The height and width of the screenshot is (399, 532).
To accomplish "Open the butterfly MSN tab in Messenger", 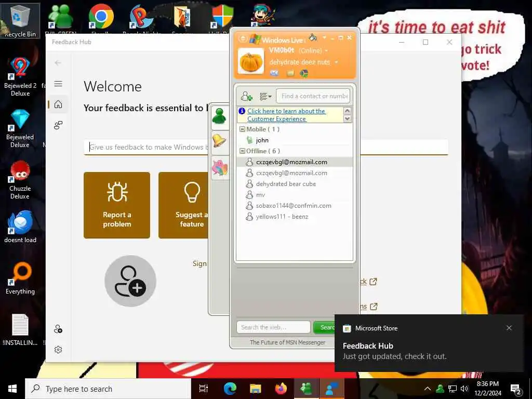I will tap(220, 168).
